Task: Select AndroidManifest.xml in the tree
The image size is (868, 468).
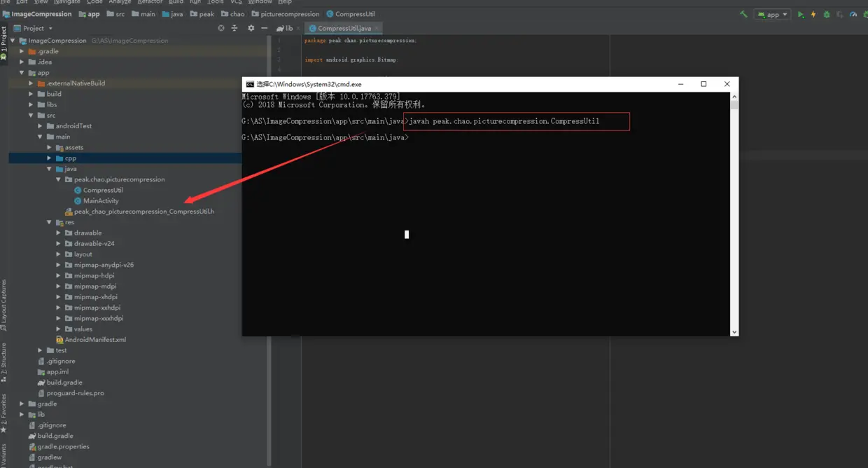Action: click(x=91, y=340)
